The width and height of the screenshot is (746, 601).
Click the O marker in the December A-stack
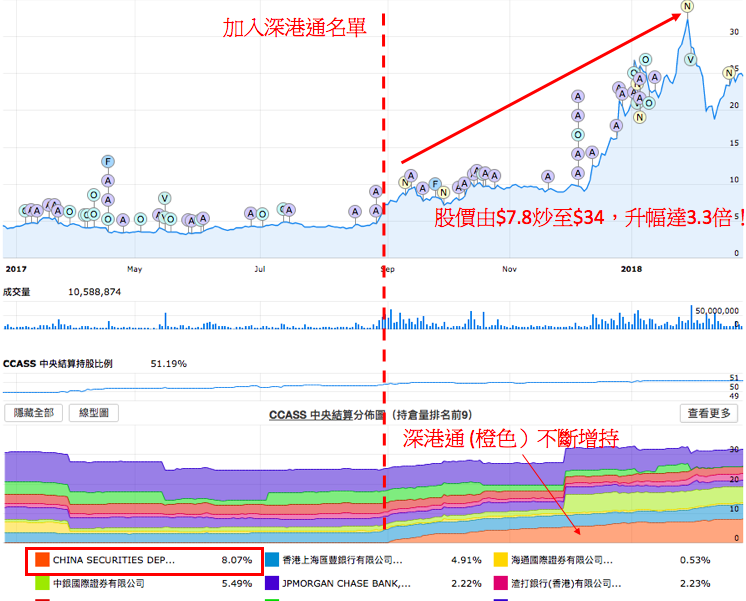click(x=577, y=135)
